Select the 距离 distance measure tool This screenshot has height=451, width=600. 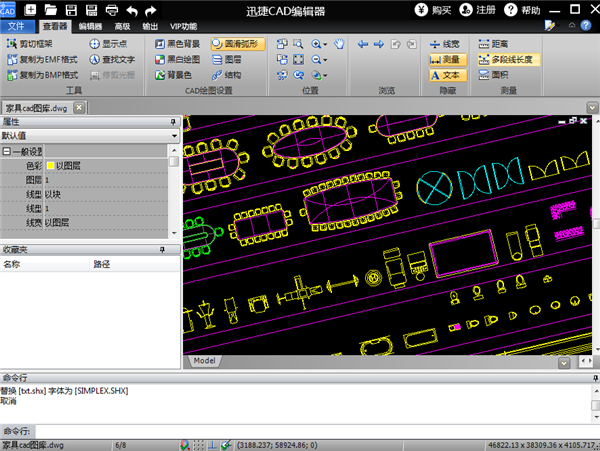coord(494,44)
